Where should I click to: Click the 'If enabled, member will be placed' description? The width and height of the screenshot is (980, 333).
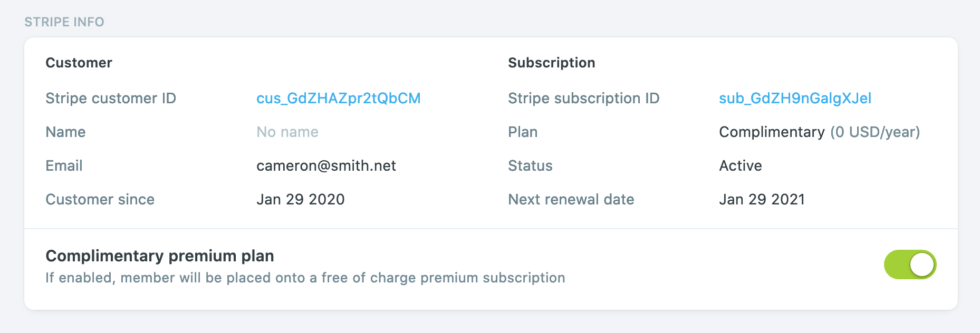tap(305, 278)
